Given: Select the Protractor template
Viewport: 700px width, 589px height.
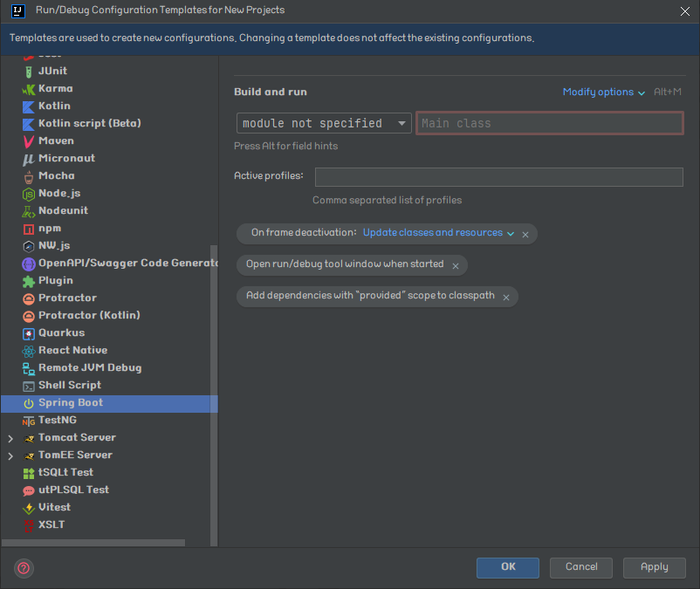Looking at the screenshot, I should [109, 298].
